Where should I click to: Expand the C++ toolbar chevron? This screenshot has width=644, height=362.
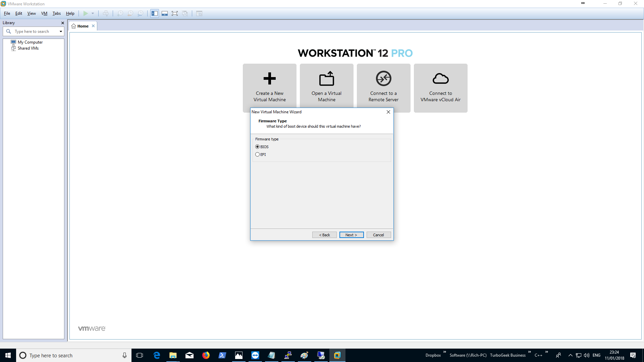tap(547, 352)
